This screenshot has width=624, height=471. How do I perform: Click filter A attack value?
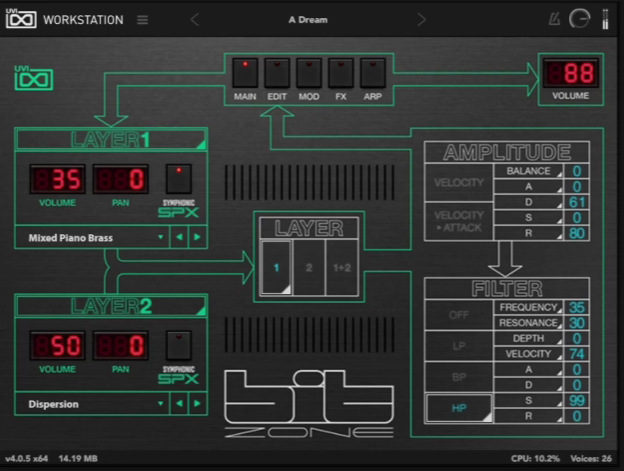(x=577, y=369)
